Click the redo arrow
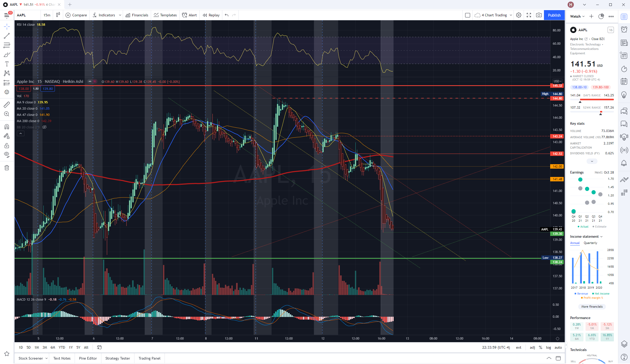 [x=234, y=15]
